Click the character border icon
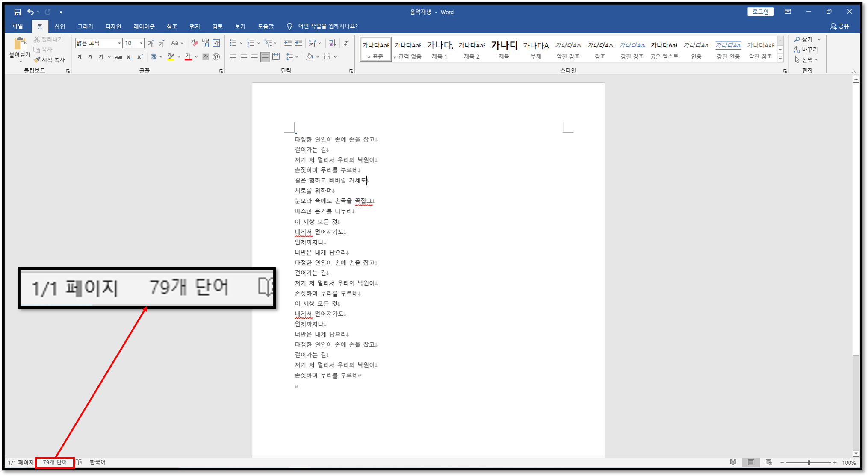This screenshot has height=476, width=868. click(216, 43)
